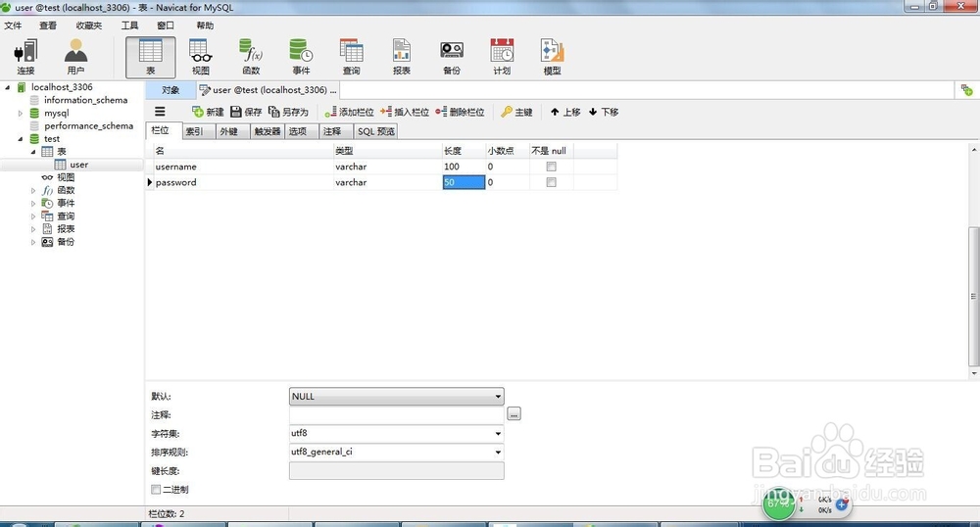Click Add Field (添加栏位)
Screen dimensions: 980x527
pyautogui.click(x=349, y=112)
